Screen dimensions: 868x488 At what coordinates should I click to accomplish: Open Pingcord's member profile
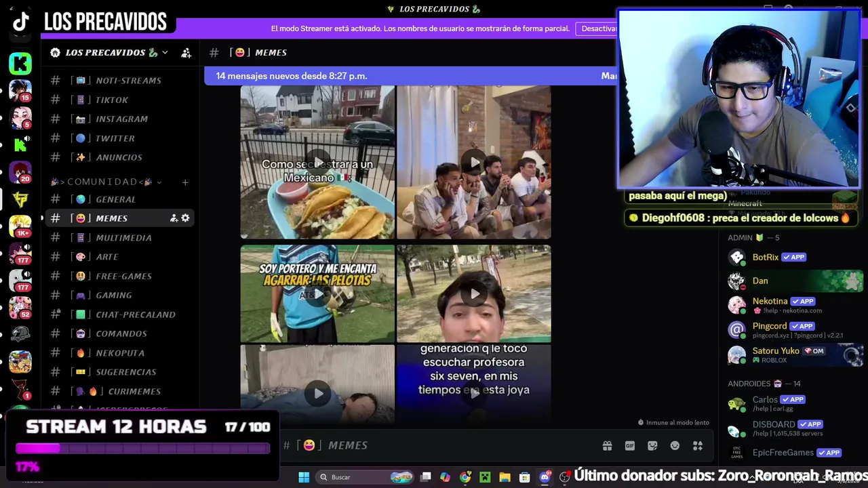(795, 330)
